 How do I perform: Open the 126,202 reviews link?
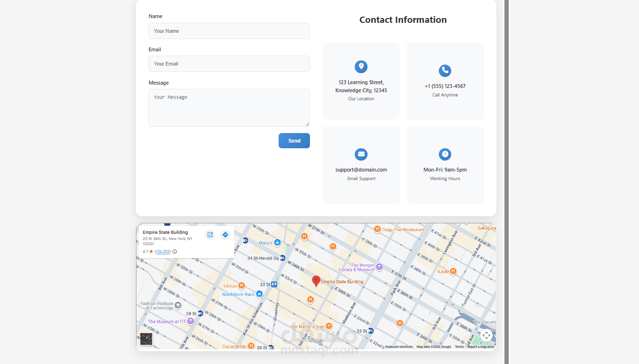pyautogui.click(x=163, y=251)
